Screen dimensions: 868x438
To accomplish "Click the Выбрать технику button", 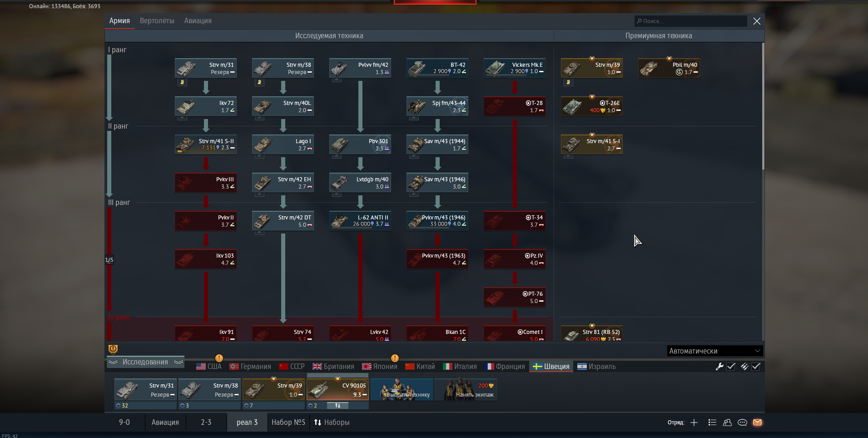I will click(402, 389).
